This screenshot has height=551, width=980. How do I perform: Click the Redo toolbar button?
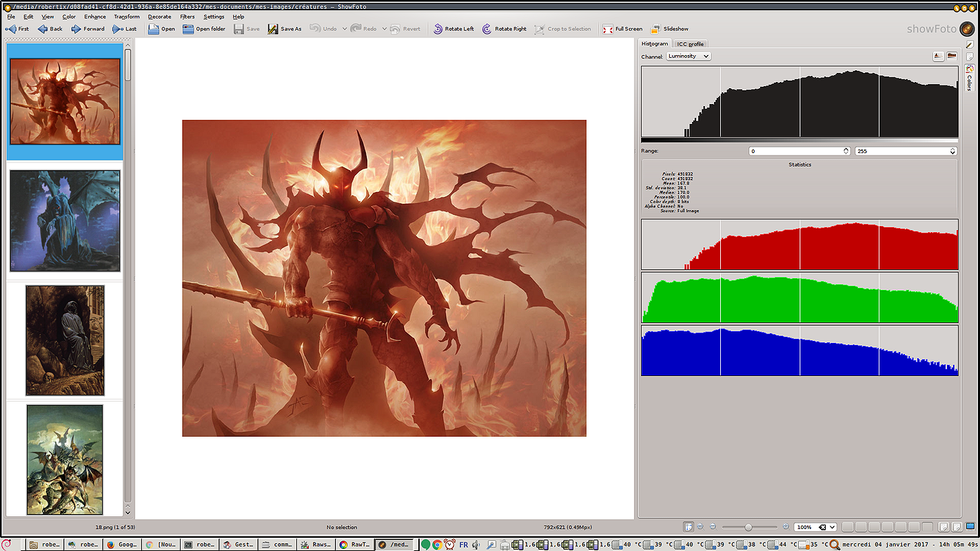(x=365, y=29)
